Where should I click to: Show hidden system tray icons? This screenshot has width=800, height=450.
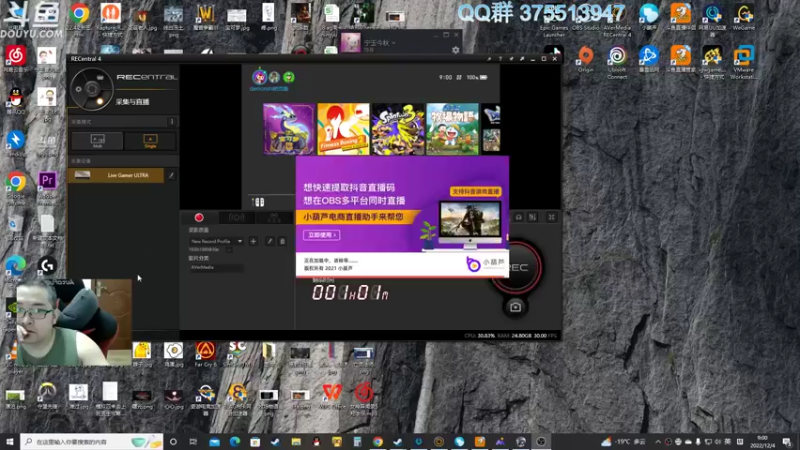coord(658,442)
